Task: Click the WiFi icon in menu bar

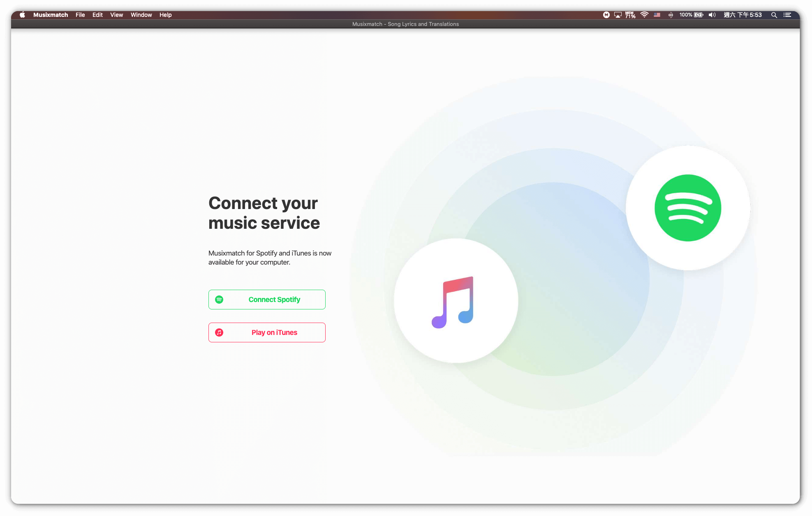Action: point(645,14)
